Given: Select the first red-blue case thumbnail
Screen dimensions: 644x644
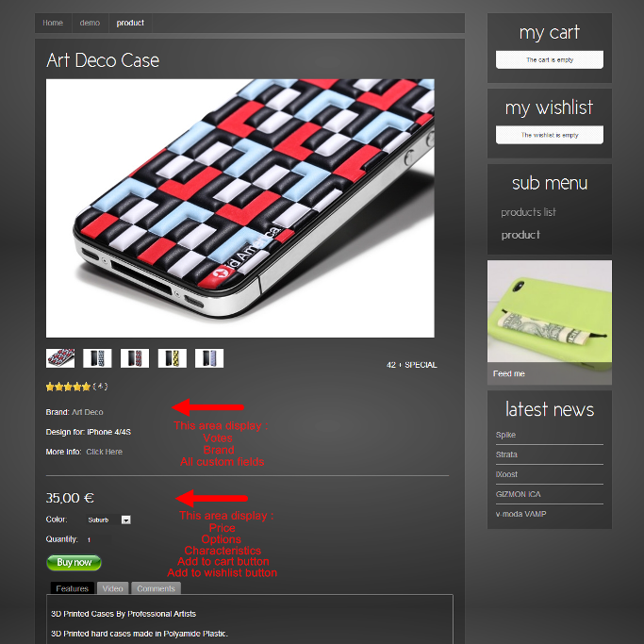Looking at the screenshot, I should (x=60, y=358).
